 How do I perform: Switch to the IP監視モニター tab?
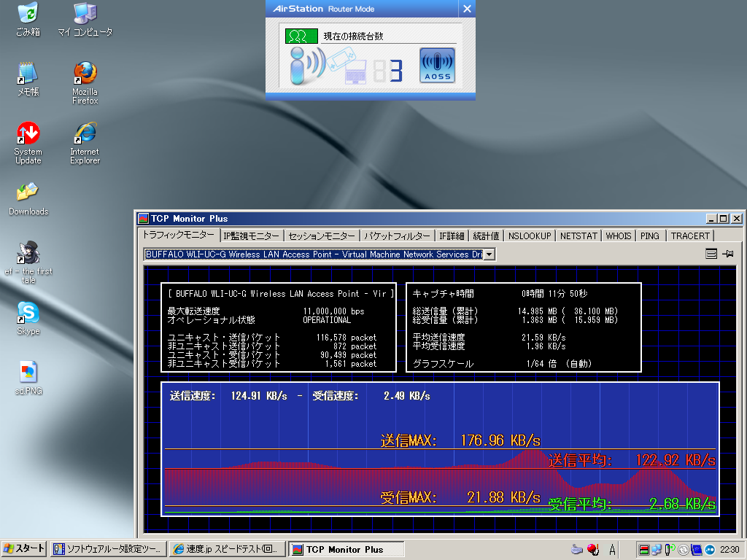[252, 236]
